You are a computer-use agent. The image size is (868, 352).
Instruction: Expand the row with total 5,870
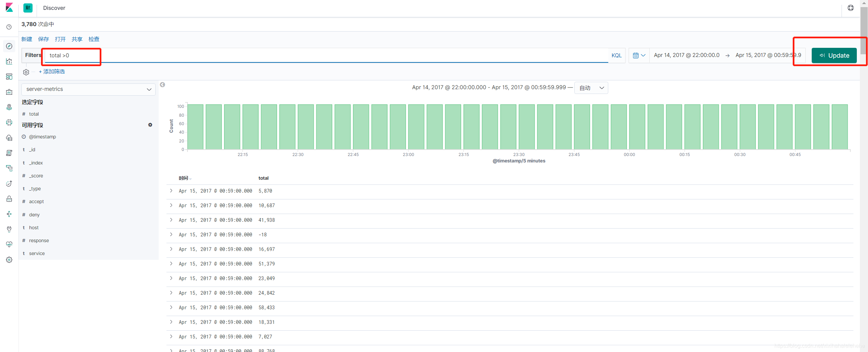coord(171,191)
